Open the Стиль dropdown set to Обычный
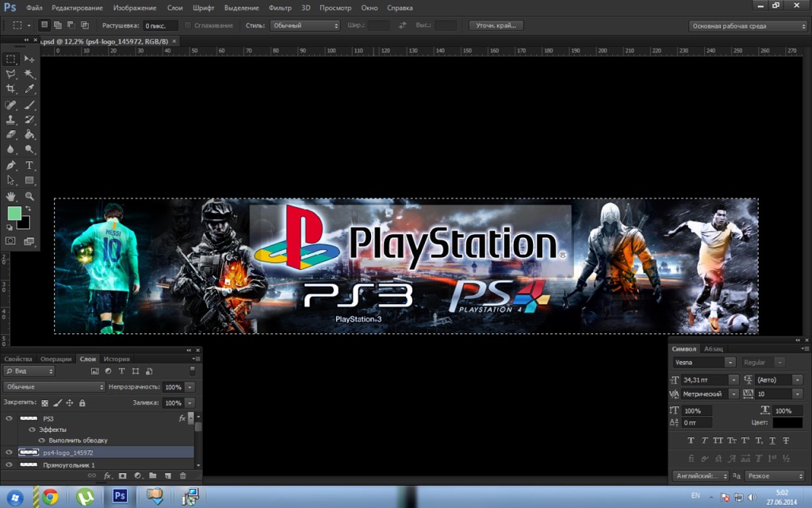 tap(304, 25)
